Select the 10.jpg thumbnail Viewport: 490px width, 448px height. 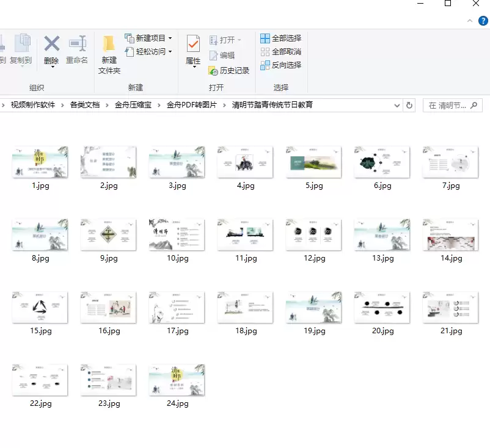pos(177,240)
